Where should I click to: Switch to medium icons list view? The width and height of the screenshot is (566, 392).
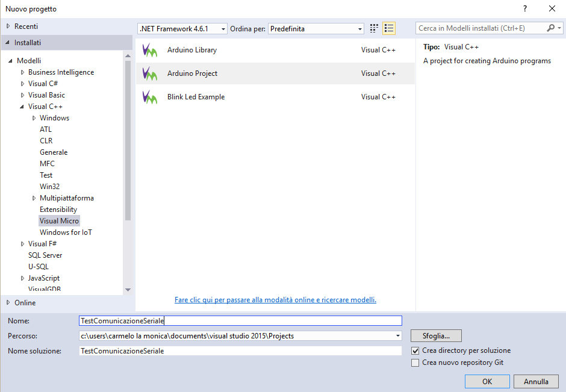389,28
